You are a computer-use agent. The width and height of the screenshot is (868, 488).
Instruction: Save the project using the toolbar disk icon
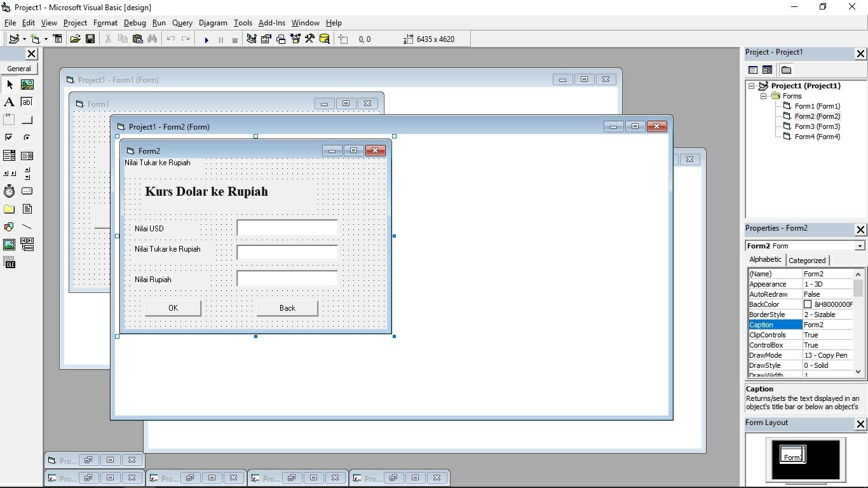tap(90, 39)
